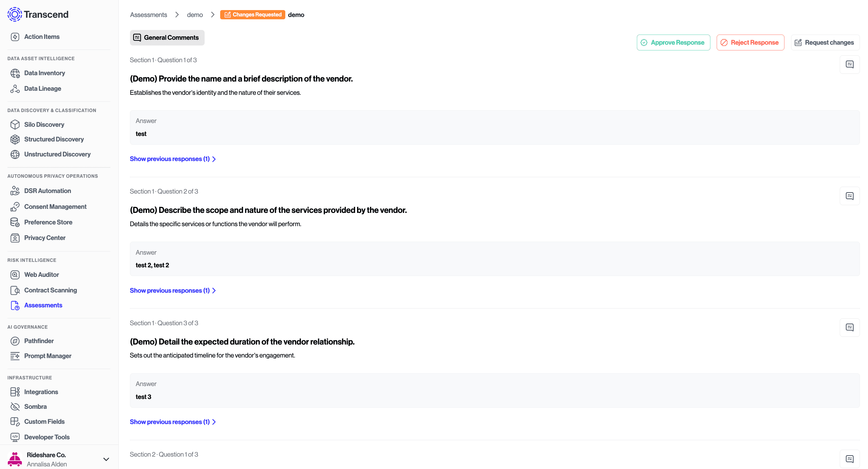Go to Assessments in sidebar menu

(43, 305)
